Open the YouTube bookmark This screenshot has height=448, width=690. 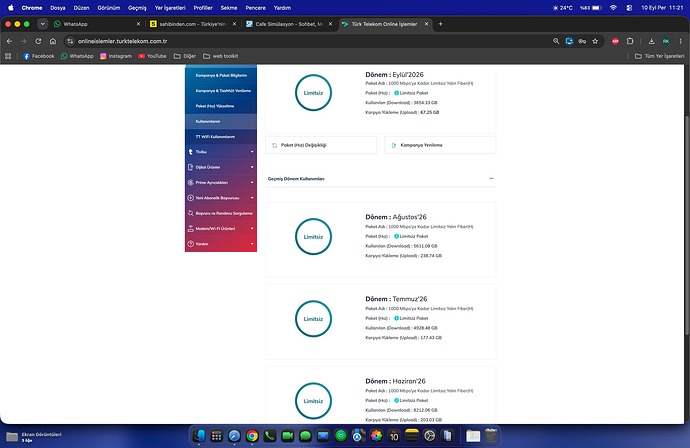pyautogui.click(x=152, y=56)
